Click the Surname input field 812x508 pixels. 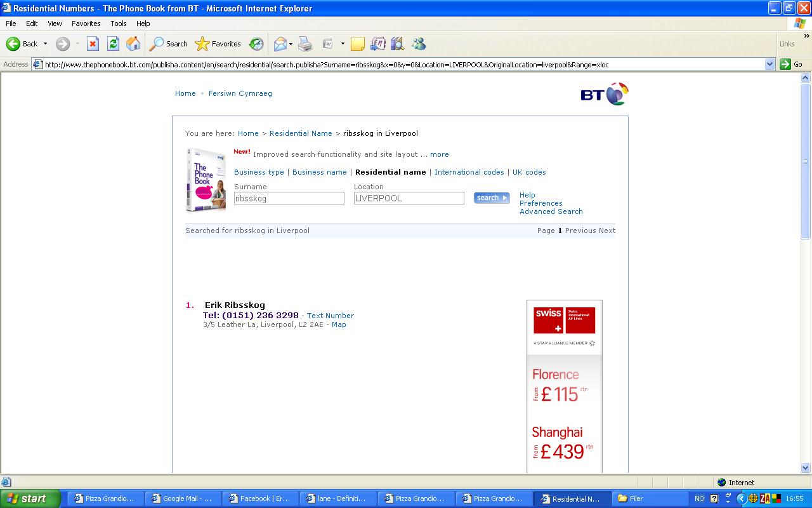point(289,198)
